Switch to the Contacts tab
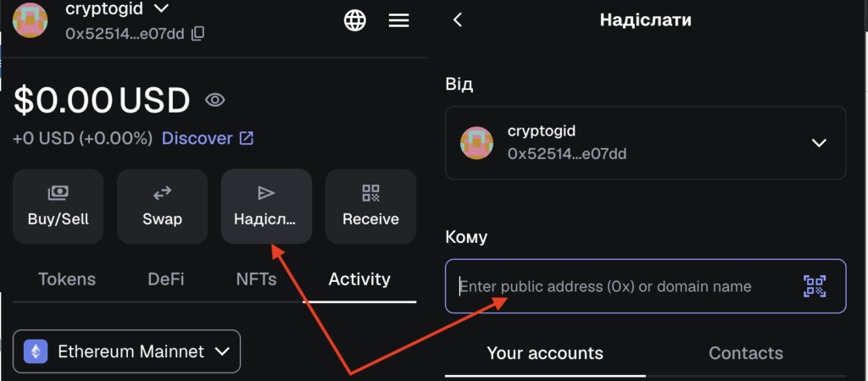 [x=746, y=353]
